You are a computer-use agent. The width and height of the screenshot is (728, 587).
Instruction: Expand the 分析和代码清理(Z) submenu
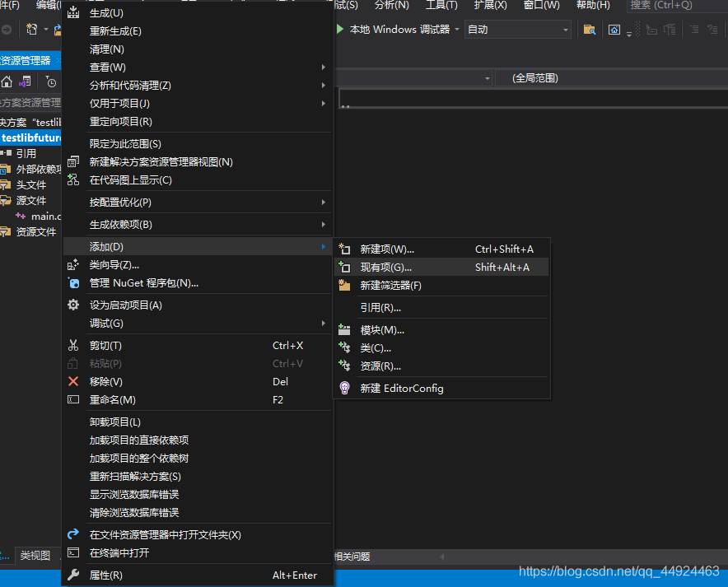(x=323, y=86)
